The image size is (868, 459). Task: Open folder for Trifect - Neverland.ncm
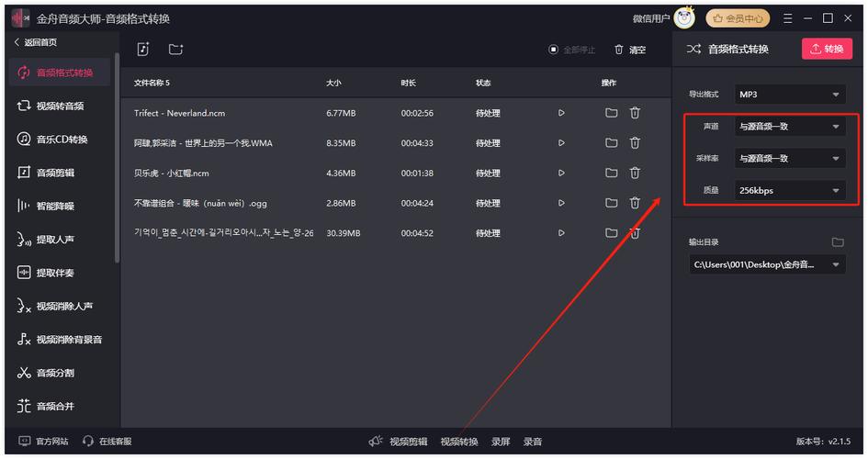(611, 113)
